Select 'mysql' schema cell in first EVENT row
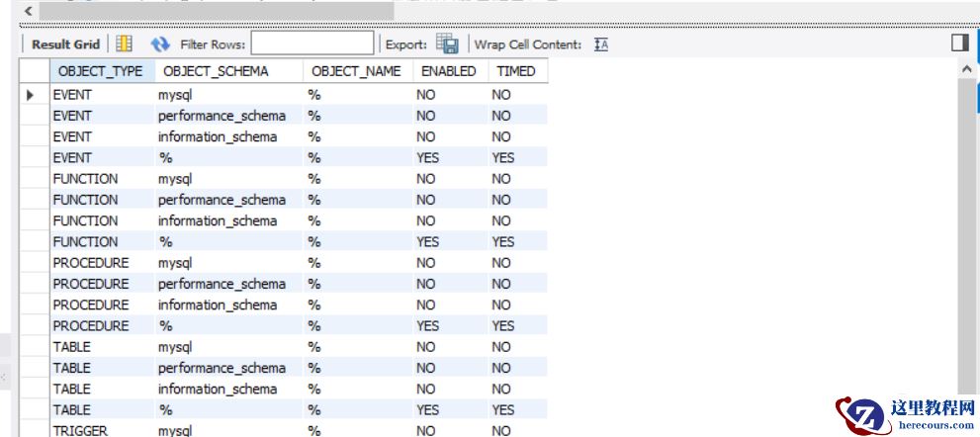The width and height of the screenshot is (980, 437). [x=228, y=95]
